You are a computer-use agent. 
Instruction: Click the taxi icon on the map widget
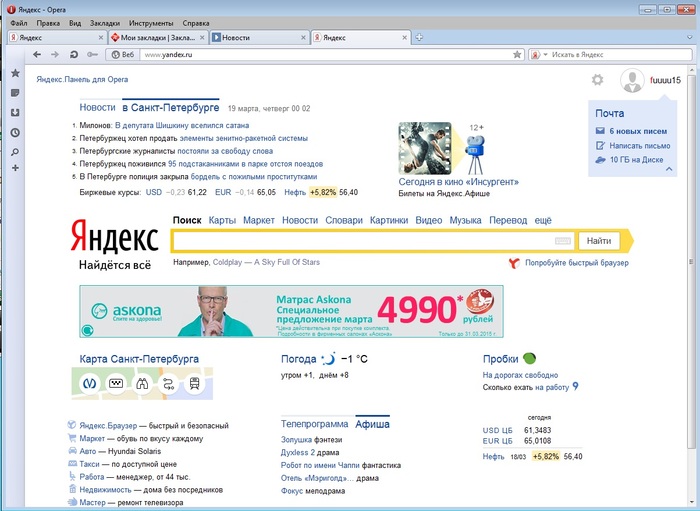coord(116,383)
